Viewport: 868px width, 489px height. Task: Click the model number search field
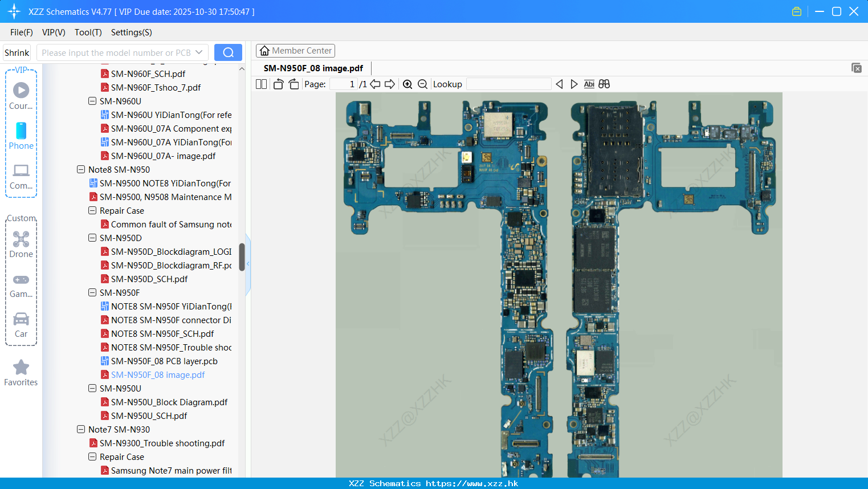tap(116, 52)
